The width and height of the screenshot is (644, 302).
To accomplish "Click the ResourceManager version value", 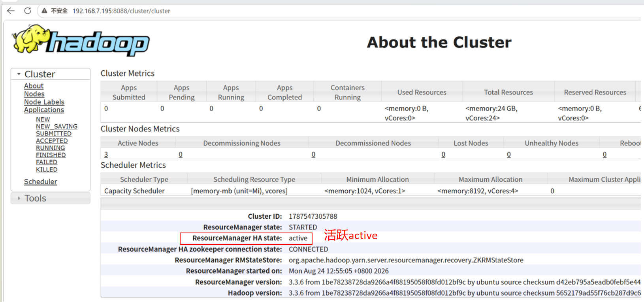I will [465, 282].
